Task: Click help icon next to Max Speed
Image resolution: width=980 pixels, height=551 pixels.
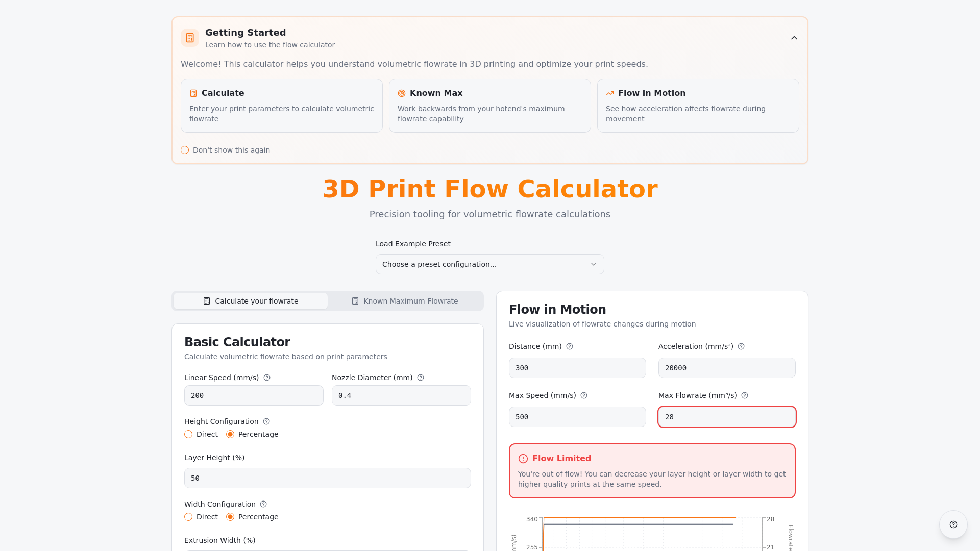Action: (584, 395)
